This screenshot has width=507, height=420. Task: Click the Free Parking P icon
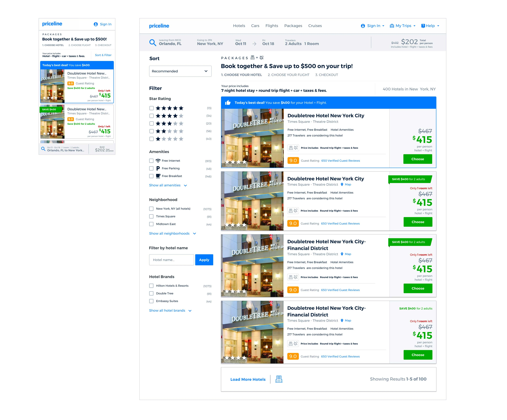[x=158, y=168]
